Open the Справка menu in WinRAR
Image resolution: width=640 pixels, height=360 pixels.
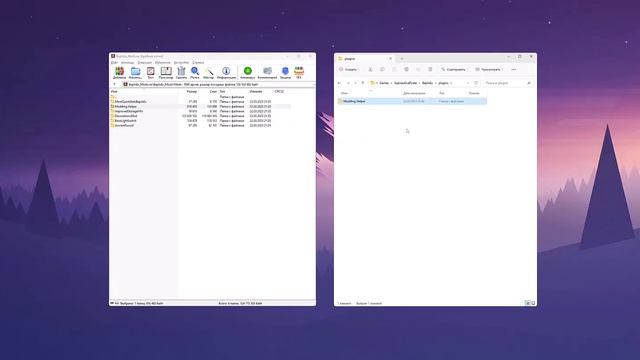pyautogui.click(x=198, y=62)
